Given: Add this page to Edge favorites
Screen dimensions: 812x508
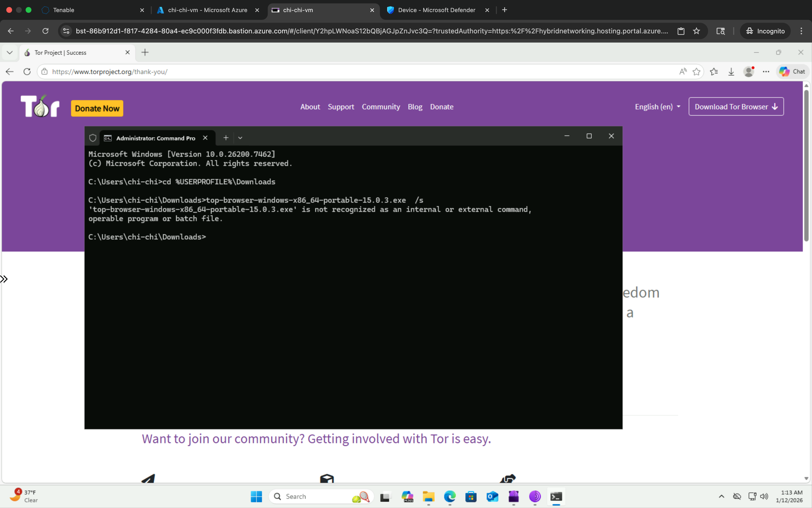Looking at the screenshot, I should click(696, 72).
